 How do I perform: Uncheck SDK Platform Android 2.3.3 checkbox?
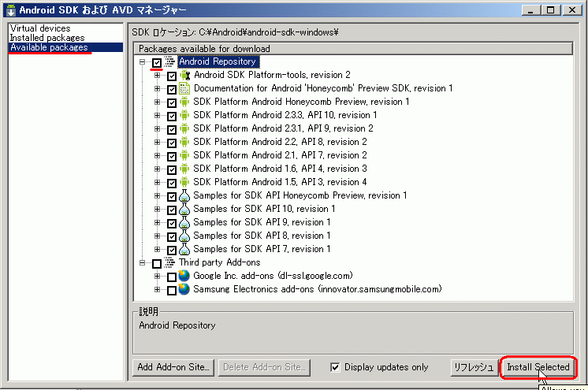[172, 117]
